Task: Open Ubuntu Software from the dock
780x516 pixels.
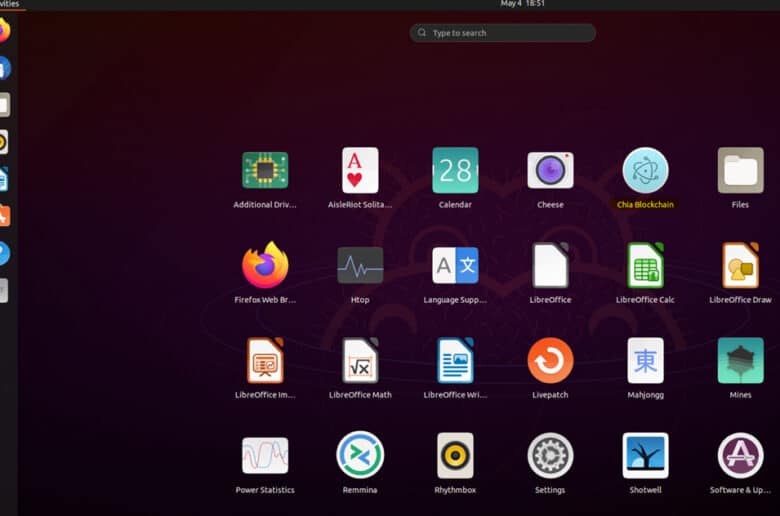Action: pyautogui.click(x=4, y=216)
